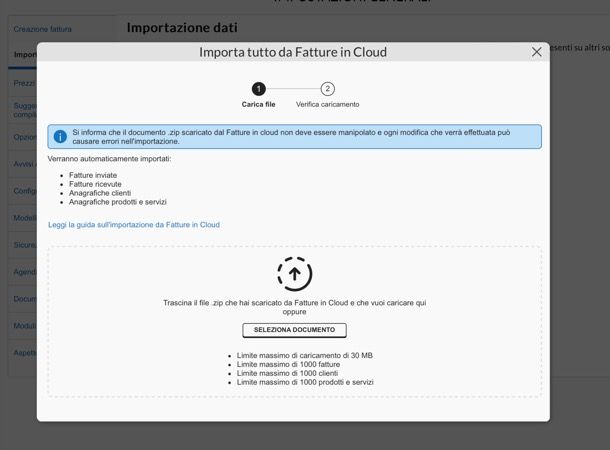610x450 pixels.
Task: Click the 'oppure' text above the button
Action: click(294, 312)
